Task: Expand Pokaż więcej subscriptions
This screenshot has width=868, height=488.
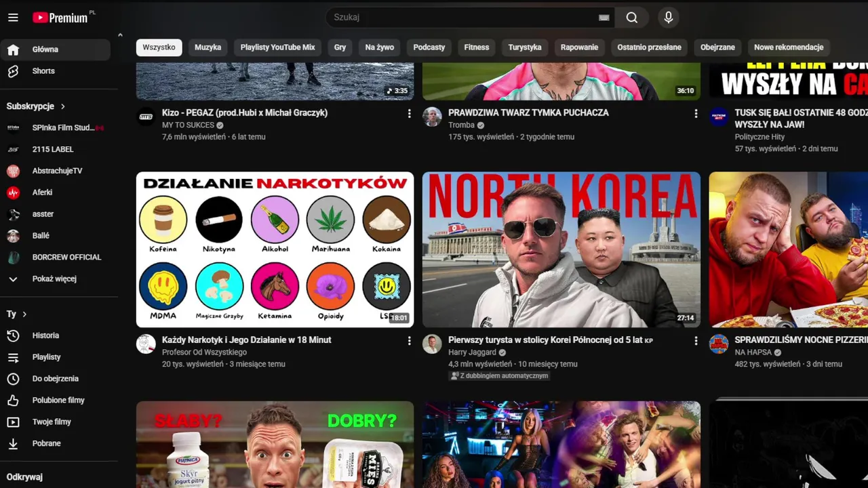Action: pyautogui.click(x=56, y=279)
